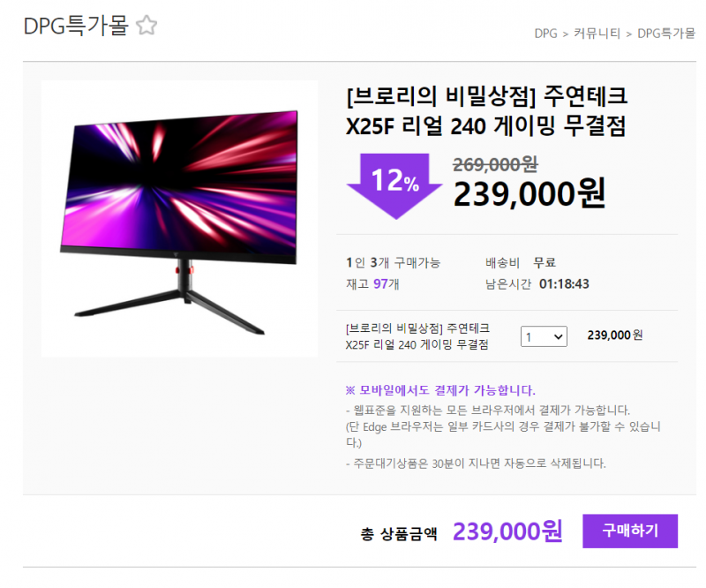Image resolution: width=706 pixels, height=588 pixels.
Task: Click the favorite star next to DPG특가몰
Action: [146, 26]
